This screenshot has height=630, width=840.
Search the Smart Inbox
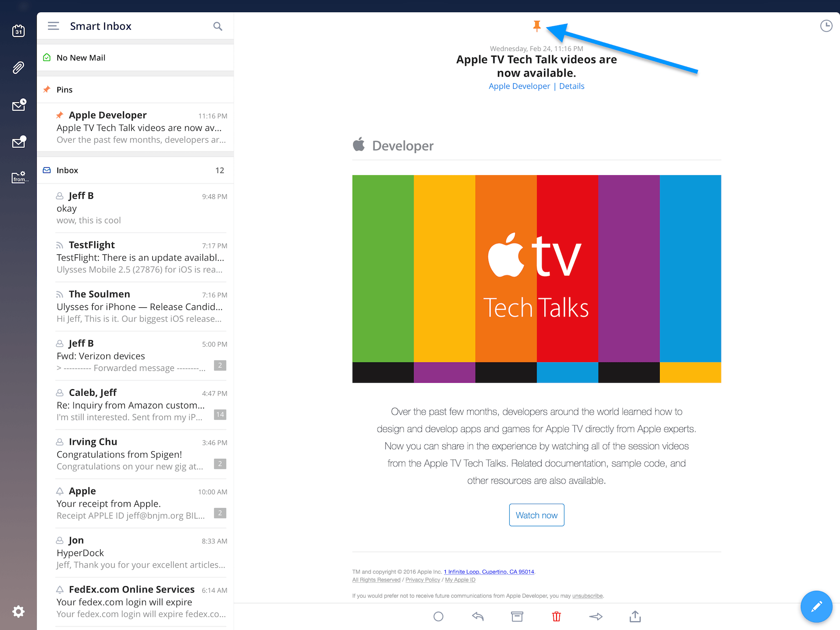click(x=218, y=26)
